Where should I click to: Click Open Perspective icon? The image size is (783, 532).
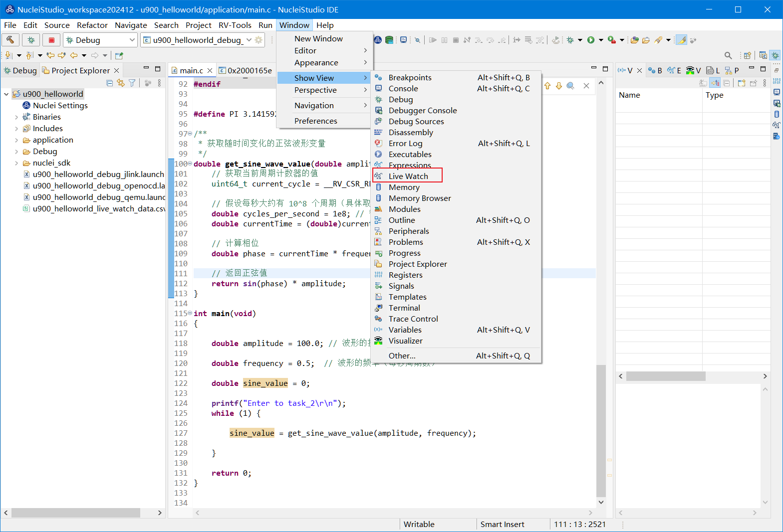747,55
